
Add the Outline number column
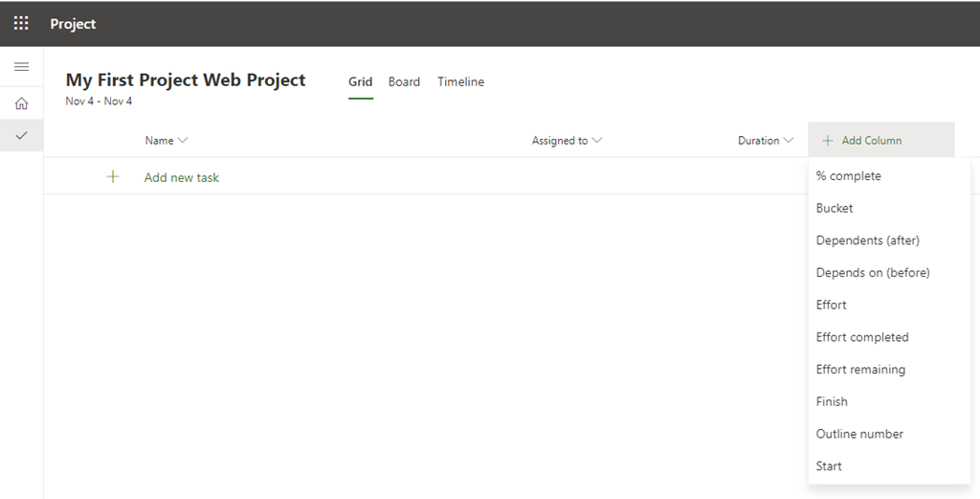coord(859,434)
